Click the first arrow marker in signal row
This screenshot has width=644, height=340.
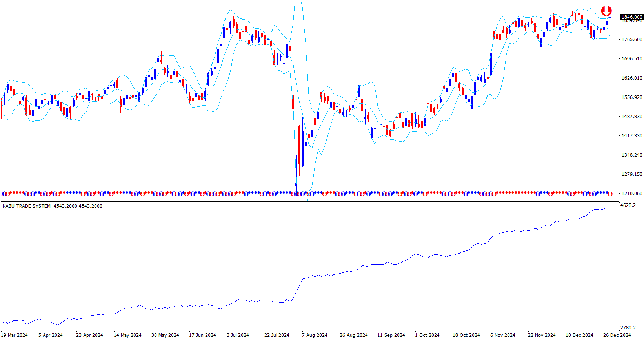coord(4,194)
